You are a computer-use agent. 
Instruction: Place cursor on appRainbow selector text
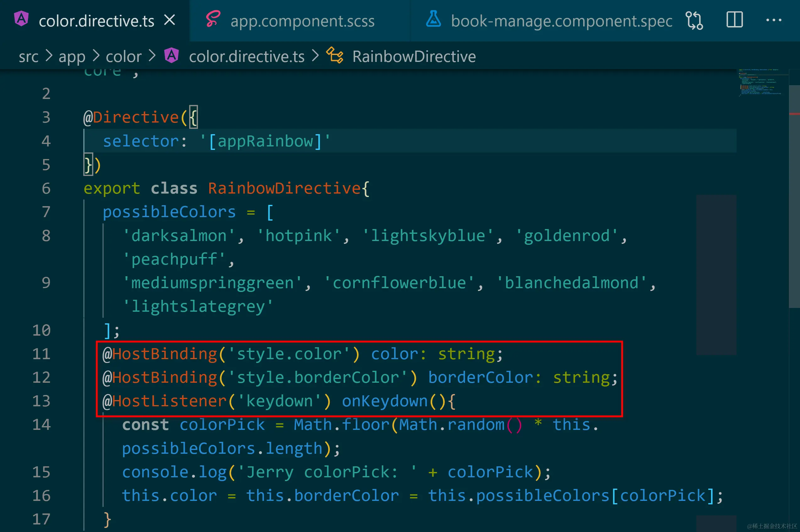click(265, 141)
